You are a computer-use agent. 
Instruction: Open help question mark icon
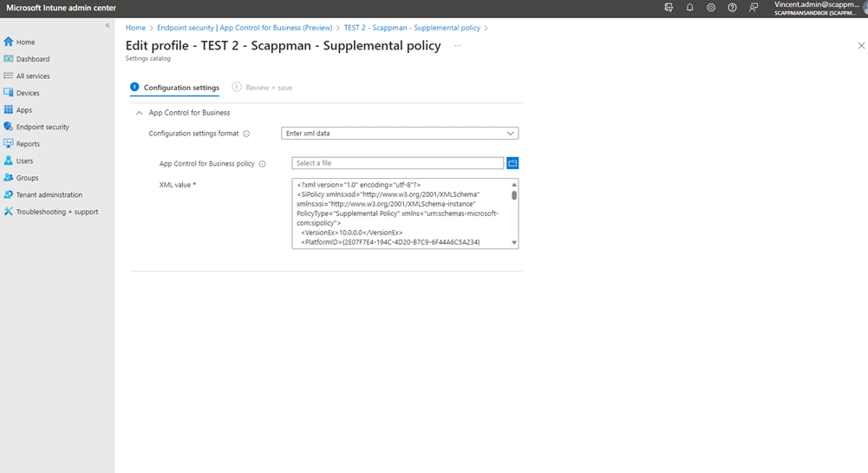coord(732,8)
